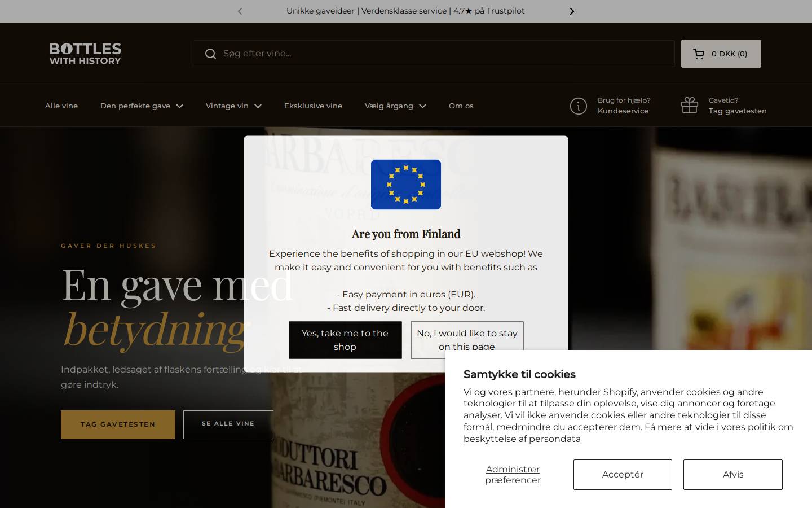Image resolution: width=812 pixels, height=508 pixels.
Task: Open the Om os page
Action: point(461,106)
